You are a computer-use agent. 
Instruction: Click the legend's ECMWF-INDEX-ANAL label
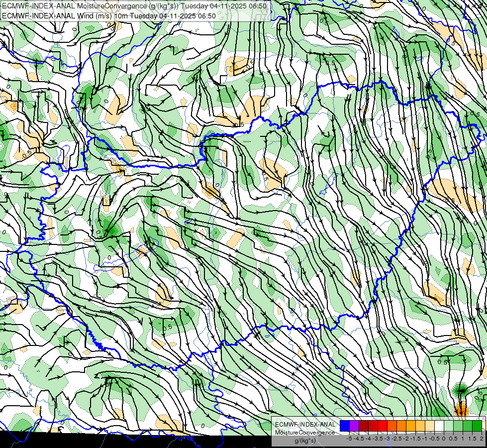click(x=305, y=425)
